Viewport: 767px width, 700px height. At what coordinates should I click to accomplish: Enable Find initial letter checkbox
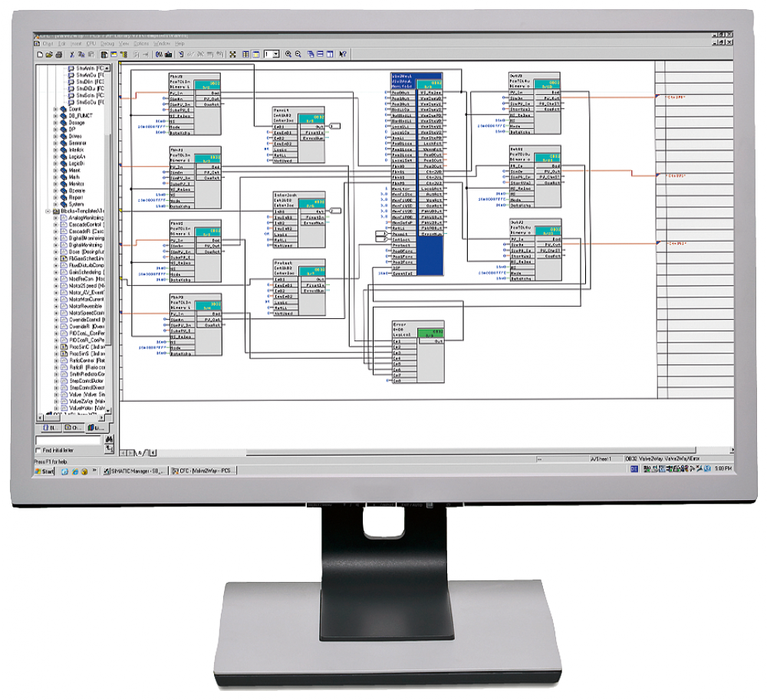tap(38, 450)
